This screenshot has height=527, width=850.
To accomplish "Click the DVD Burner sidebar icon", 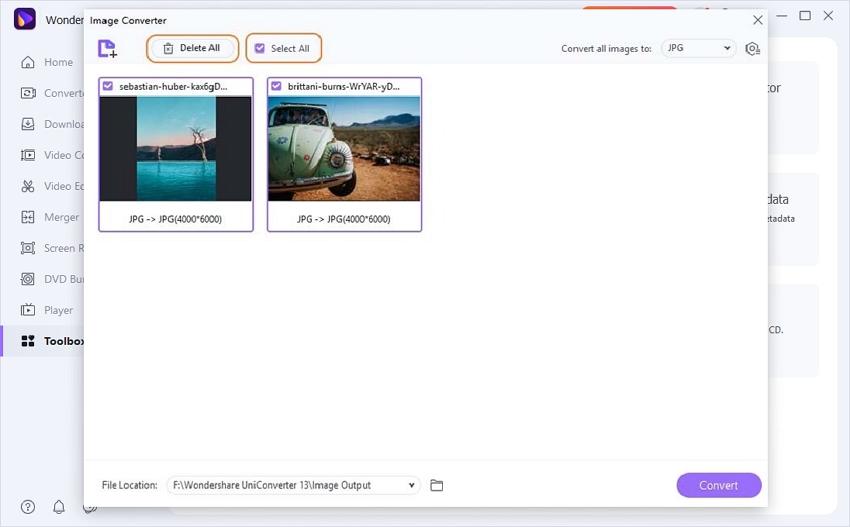I will click(x=28, y=279).
